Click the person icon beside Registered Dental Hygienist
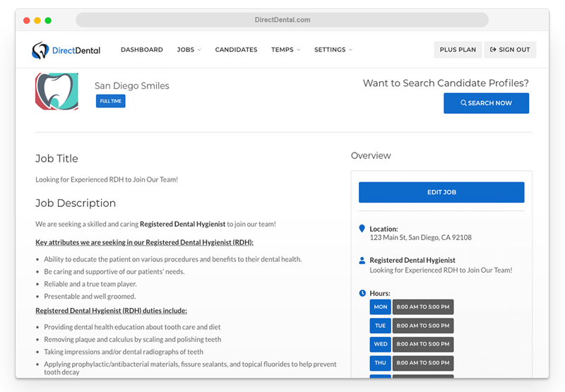The width and height of the screenshot is (565, 392). [362, 261]
